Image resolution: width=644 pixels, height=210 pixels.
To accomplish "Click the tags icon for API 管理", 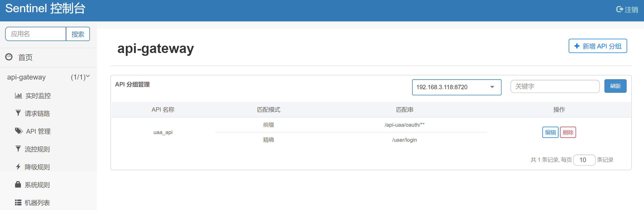I will pos(19,131).
